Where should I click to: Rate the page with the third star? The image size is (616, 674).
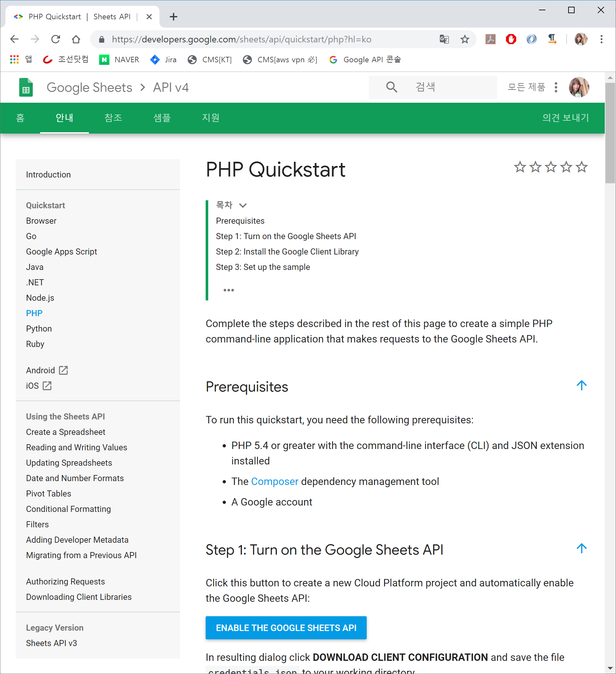551,167
